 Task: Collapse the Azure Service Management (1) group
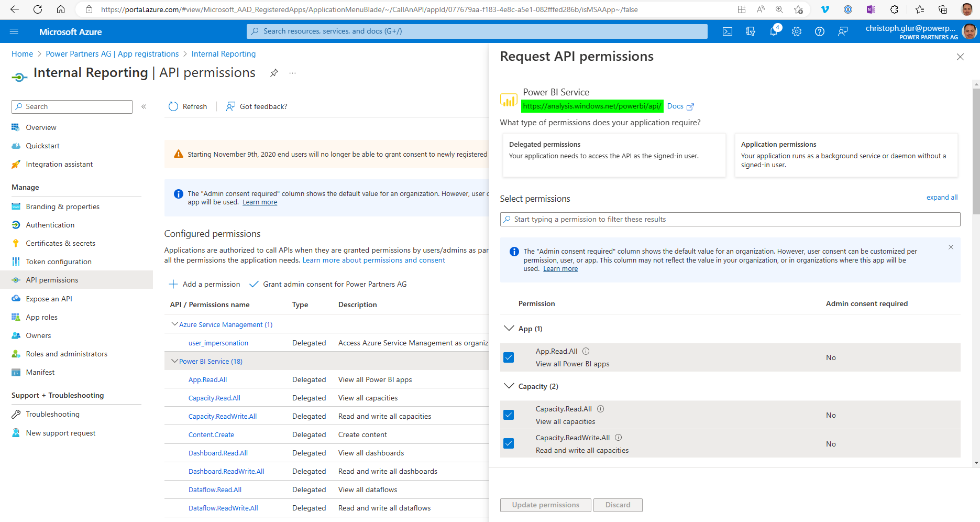(175, 324)
